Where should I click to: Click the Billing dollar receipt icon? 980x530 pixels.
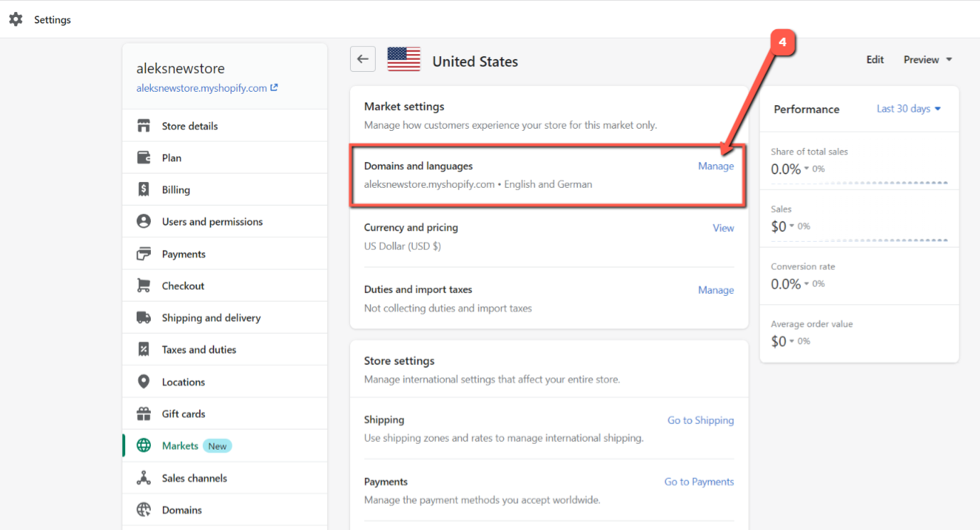[144, 190]
